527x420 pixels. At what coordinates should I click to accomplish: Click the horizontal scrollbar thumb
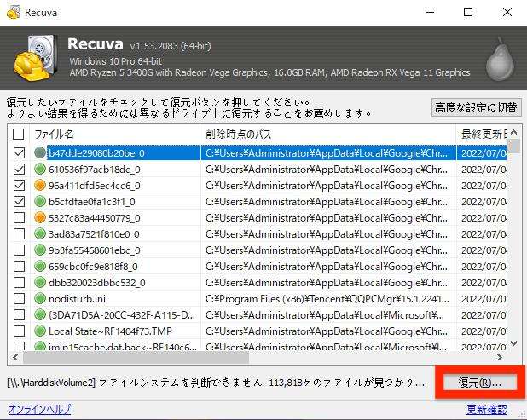point(136,358)
